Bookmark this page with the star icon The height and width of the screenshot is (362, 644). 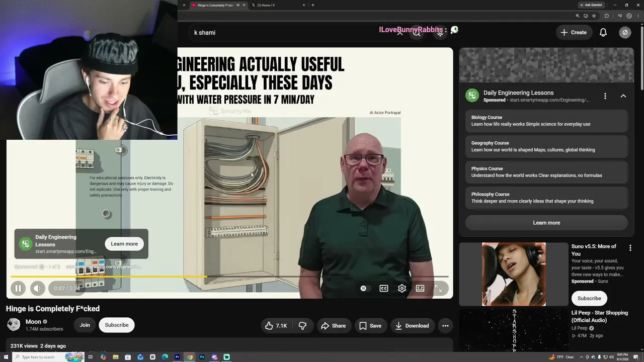click(x=594, y=16)
